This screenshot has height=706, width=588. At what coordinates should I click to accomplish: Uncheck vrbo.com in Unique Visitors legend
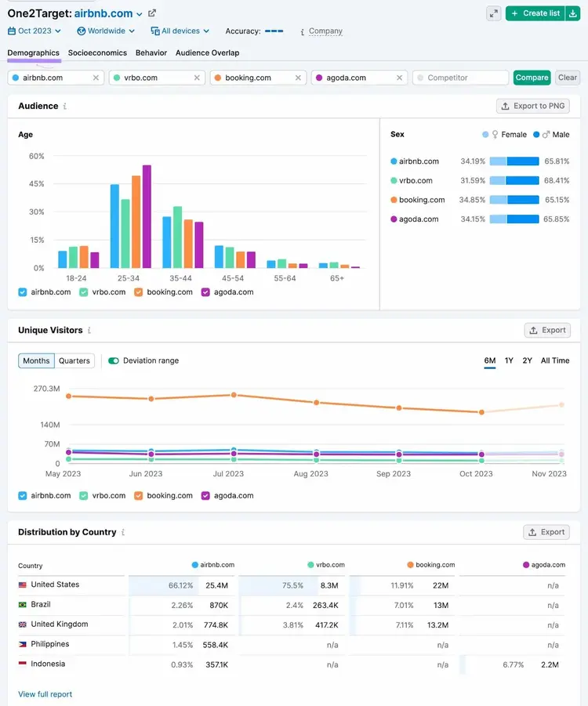coord(84,496)
